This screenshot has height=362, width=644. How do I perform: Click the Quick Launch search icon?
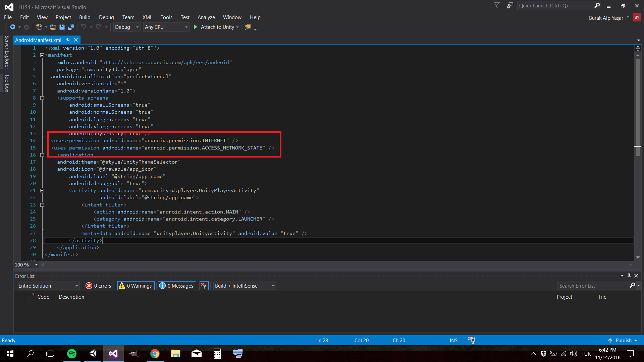coord(597,5)
